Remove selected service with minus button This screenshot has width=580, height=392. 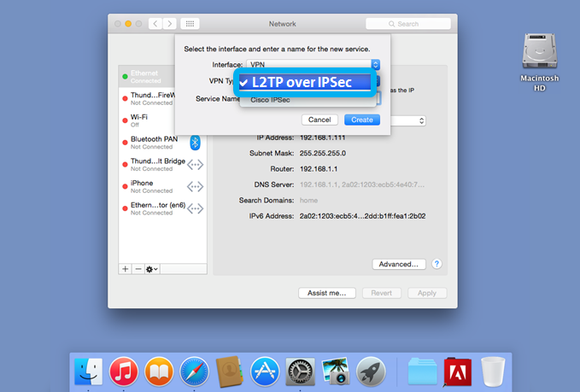pyautogui.click(x=138, y=269)
